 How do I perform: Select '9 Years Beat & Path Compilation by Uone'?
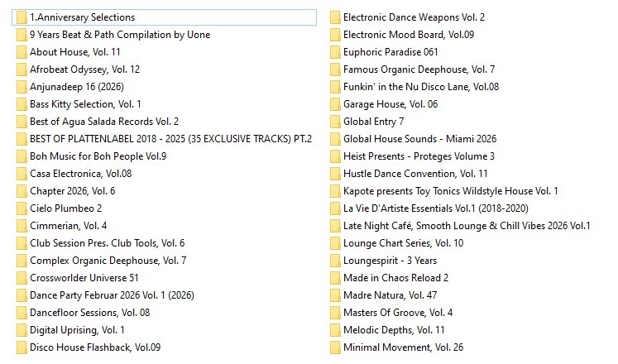[120, 35]
